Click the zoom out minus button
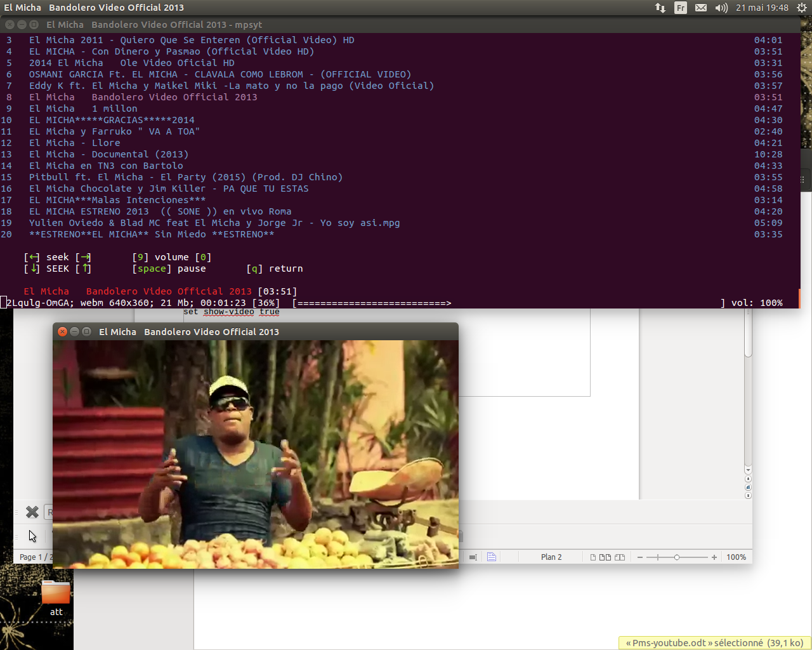The height and width of the screenshot is (650, 812). point(640,557)
